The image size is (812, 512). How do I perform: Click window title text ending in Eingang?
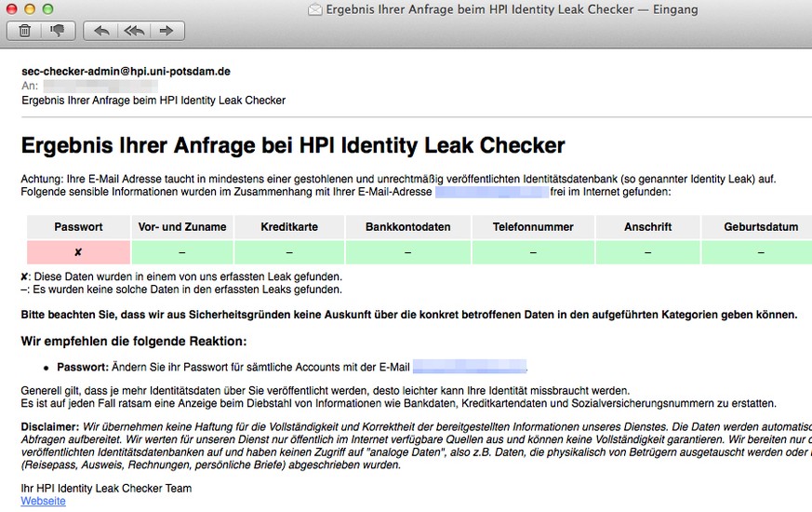pyautogui.click(x=512, y=9)
